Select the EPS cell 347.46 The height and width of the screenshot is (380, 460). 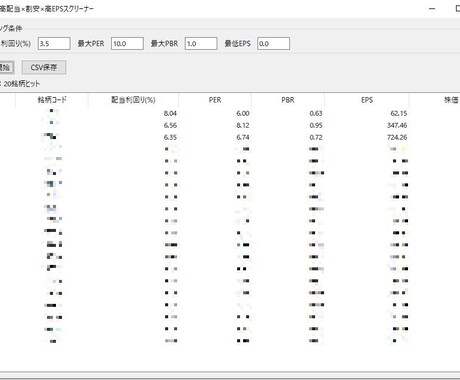click(x=397, y=125)
